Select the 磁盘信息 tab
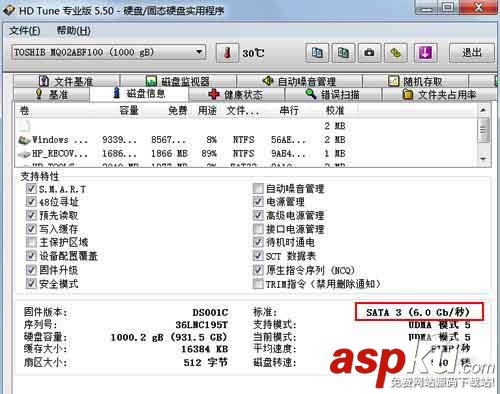Screen dimensions: 500x394 click(139, 93)
